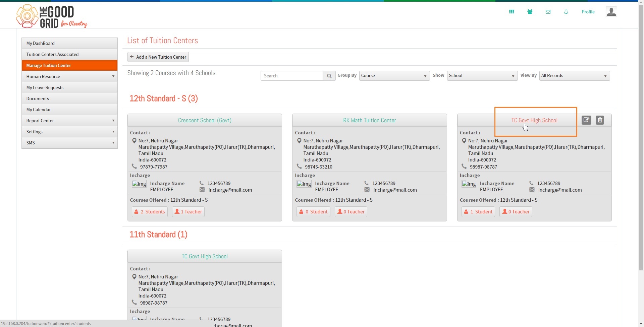Click phone number 98987-98787 in 12th Standard card

tap(483, 167)
